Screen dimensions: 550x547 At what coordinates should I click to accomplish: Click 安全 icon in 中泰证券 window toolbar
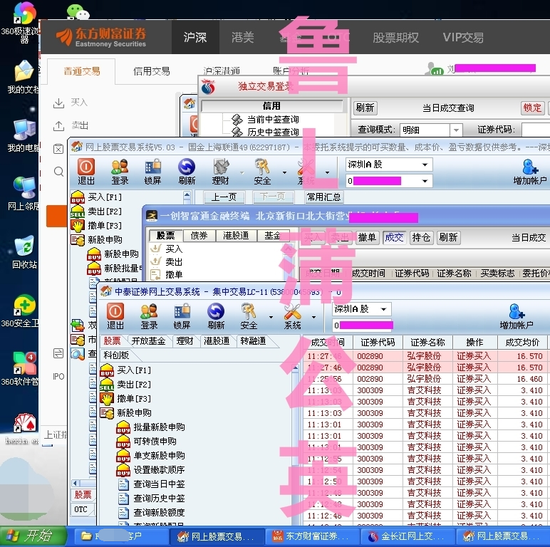[249, 316]
